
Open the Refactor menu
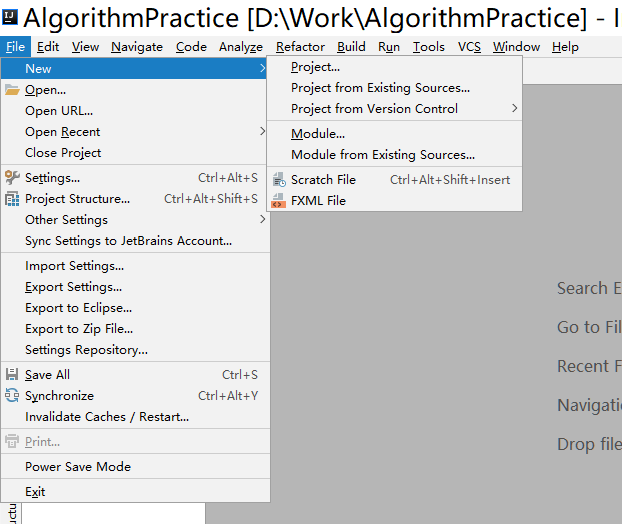pyautogui.click(x=300, y=47)
